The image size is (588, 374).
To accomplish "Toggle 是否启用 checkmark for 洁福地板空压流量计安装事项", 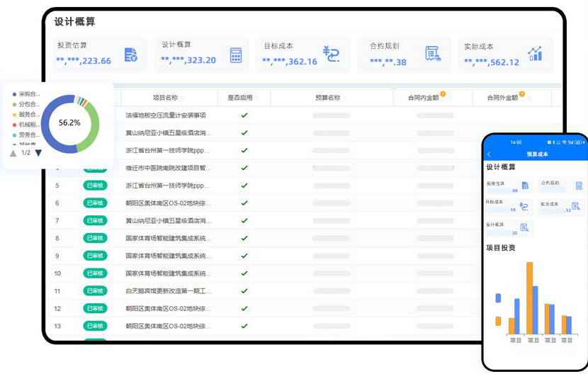I will tap(244, 115).
